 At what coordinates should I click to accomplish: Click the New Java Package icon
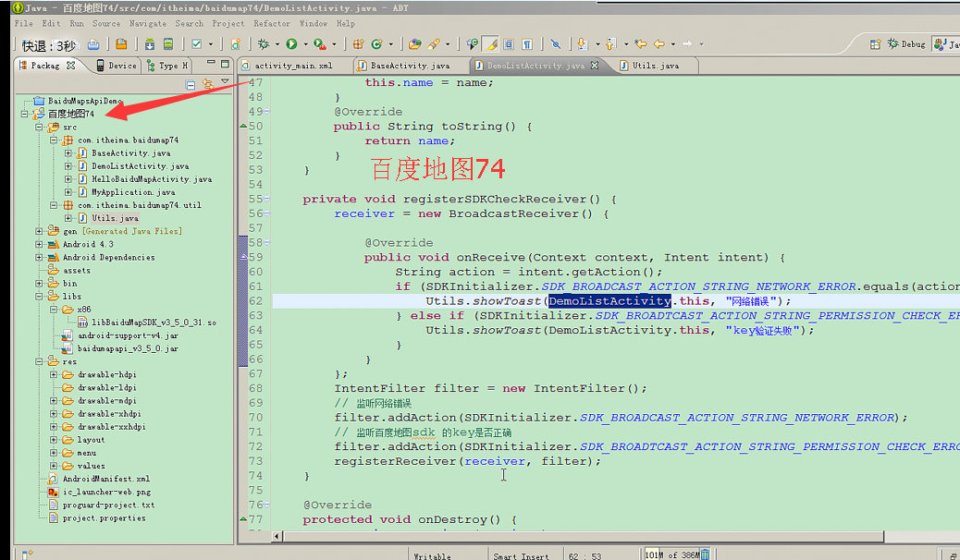coord(359,44)
